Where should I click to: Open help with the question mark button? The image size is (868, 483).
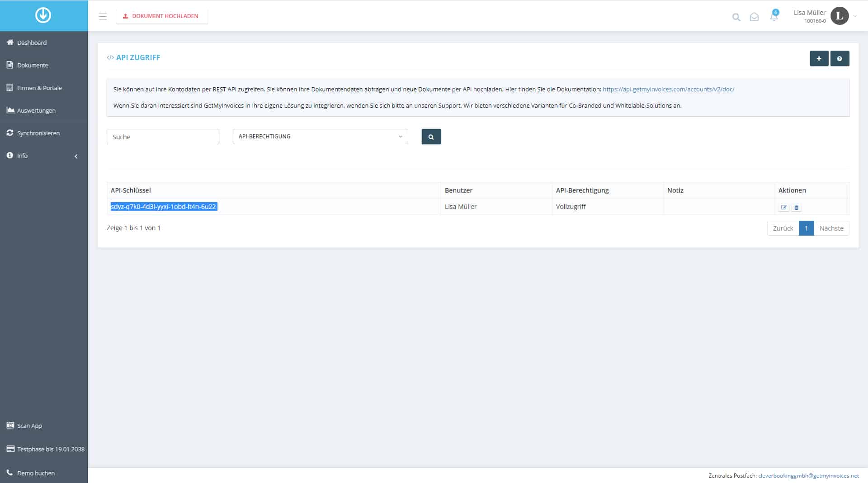[840, 58]
